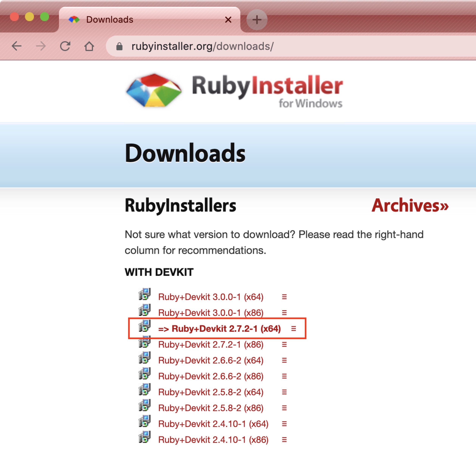Expand details menu for Ruby+Devkit 2.4.10-1 (x64)

coord(284,424)
